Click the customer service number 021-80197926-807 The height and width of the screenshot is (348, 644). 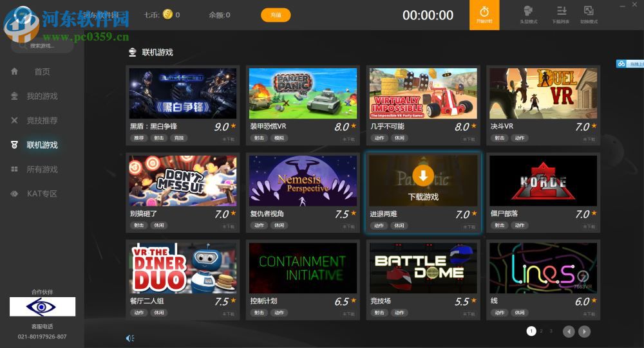pyautogui.click(x=42, y=336)
